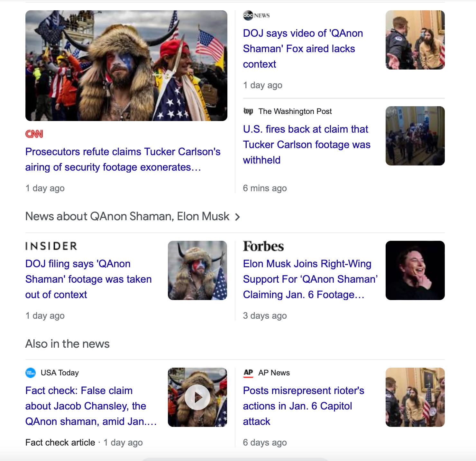Open 'DOJ says video of QAnon Shaman' article
This screenshot has width=476, height=461.
click(x=303, y=49)
